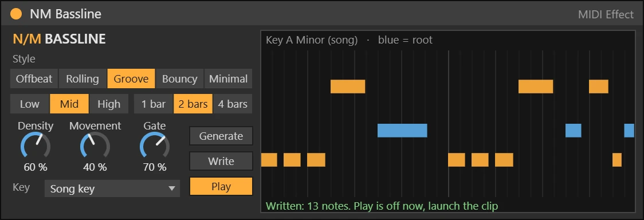Select the Minimal style
Viewport: 644px width, 220px height.
(x=229, y=79)
